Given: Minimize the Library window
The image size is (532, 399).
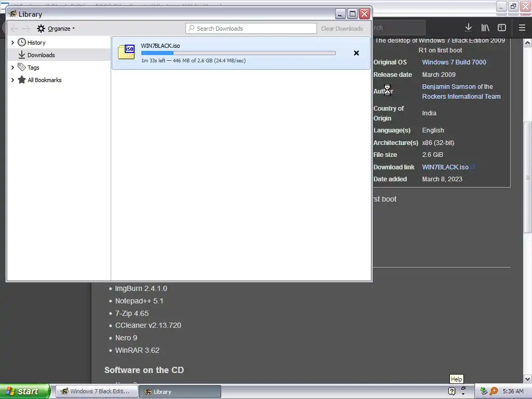Looking at the screenshot, I should pos(340,14).
